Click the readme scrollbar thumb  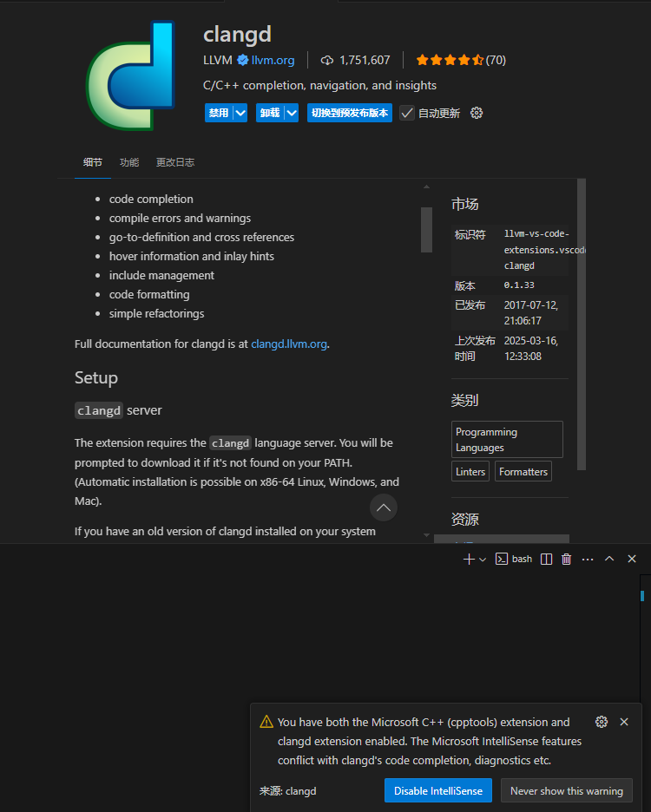click(x=426, y=229)
